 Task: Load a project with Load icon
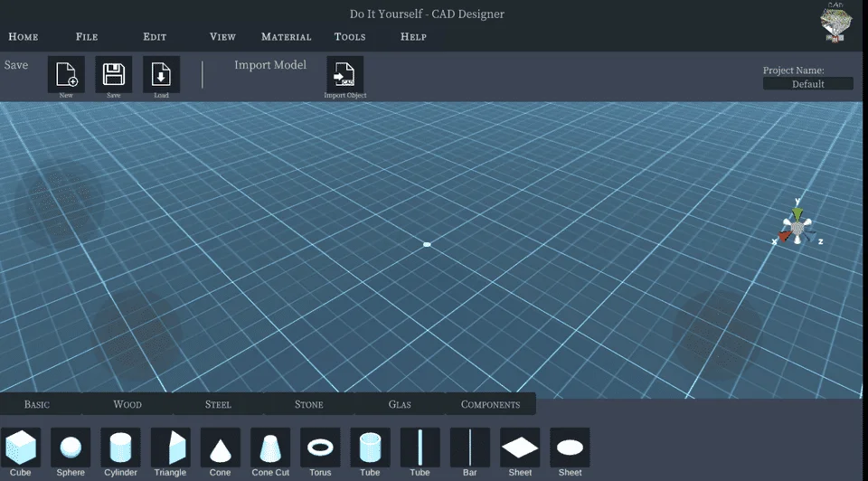click(161, 74)
